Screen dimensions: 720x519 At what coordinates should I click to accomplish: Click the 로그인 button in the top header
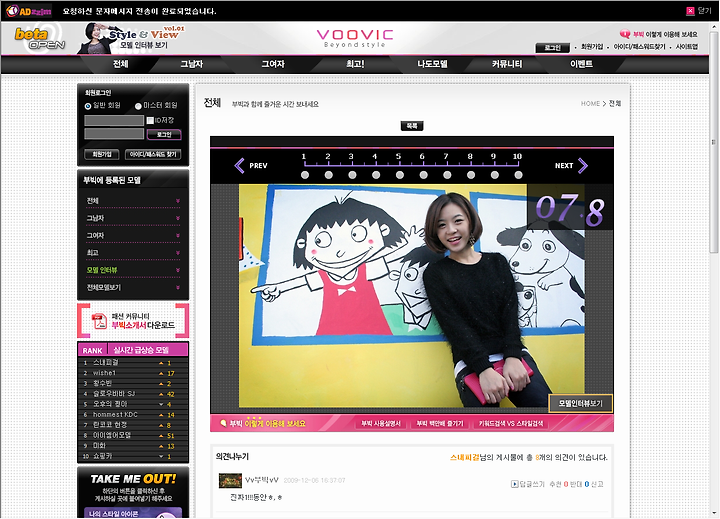coord(552,48)
